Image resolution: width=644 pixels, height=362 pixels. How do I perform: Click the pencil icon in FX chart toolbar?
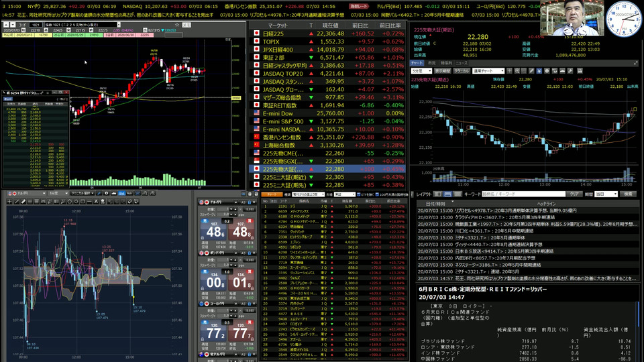pyautogui.click(x=99, y=193)
